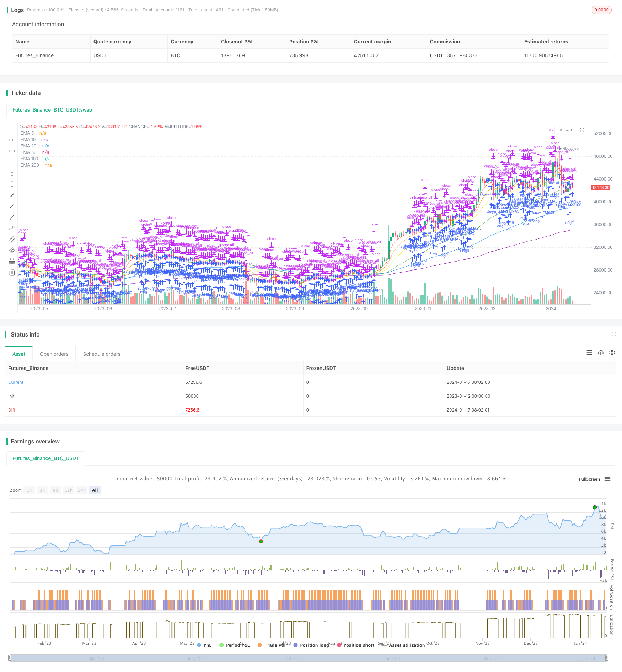Delete drawings with the trash icon
The width and height of the screenshot is (622, 672).
tap(12, 272)
